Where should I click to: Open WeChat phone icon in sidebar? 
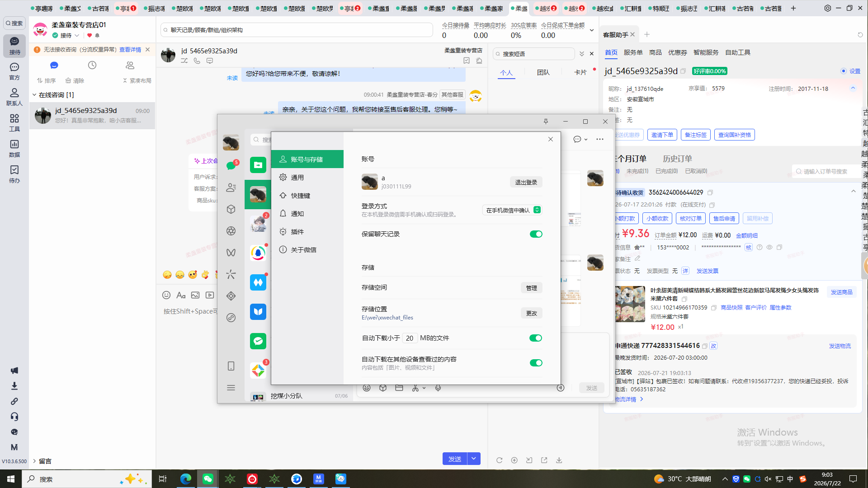pos(231,366)
